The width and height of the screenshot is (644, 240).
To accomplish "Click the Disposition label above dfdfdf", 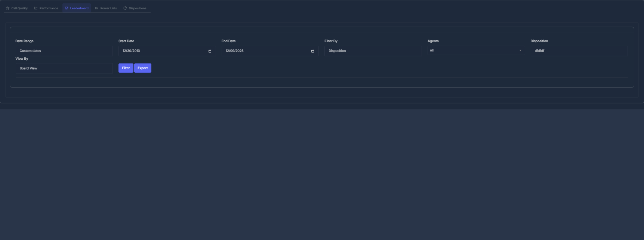I will click(x=539, y=41).
